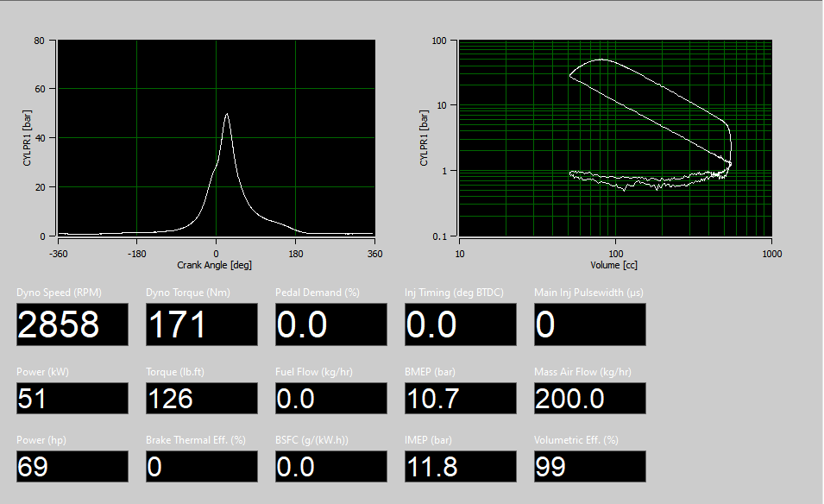
Task: Click the Crank Angle [deg] axis label
Action: (215, 265)
